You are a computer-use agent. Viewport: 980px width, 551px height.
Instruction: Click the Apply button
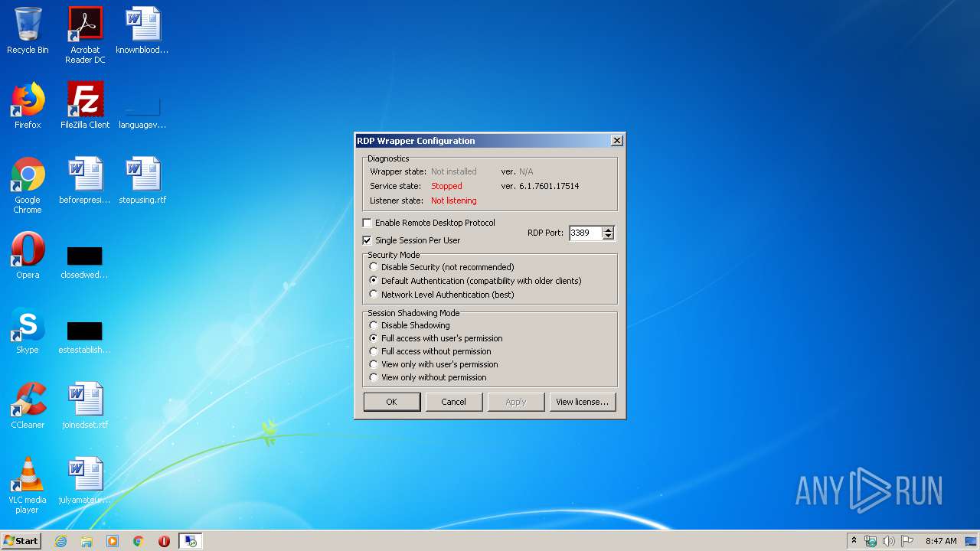tap(515, 402)
